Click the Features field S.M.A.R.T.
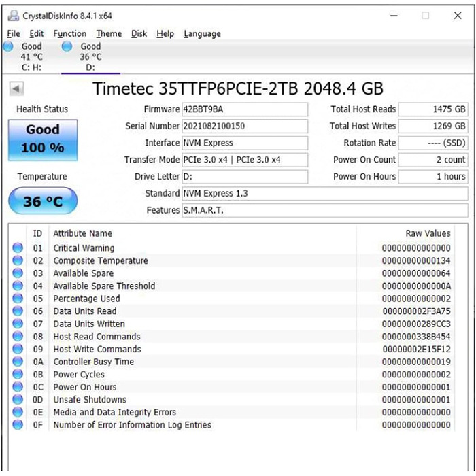 click(x=325, y=210)
